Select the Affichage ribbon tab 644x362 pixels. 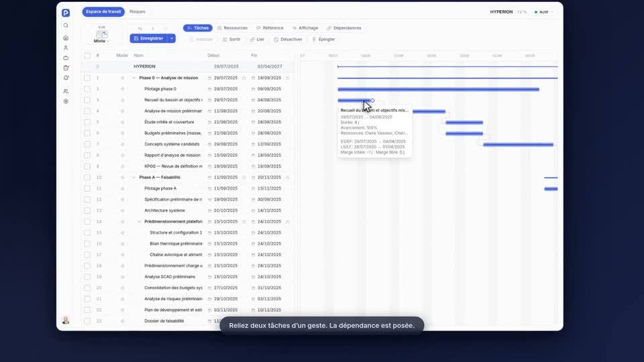[x=305, y=28]
